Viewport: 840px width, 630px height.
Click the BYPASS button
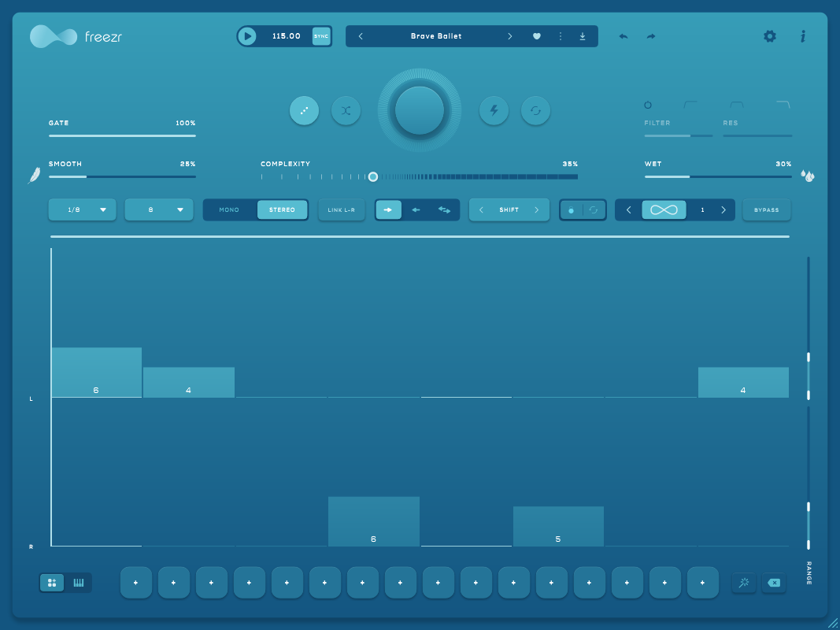[x=766, y=210]
